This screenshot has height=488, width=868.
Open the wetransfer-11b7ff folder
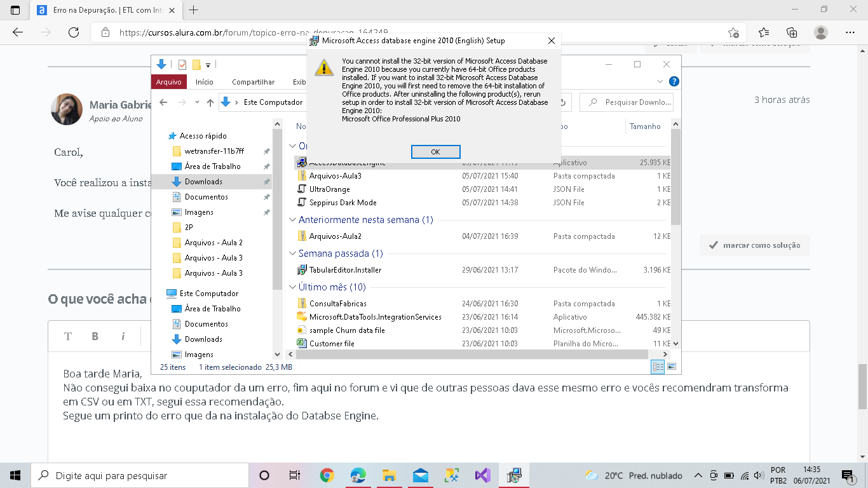pos(214,151)
